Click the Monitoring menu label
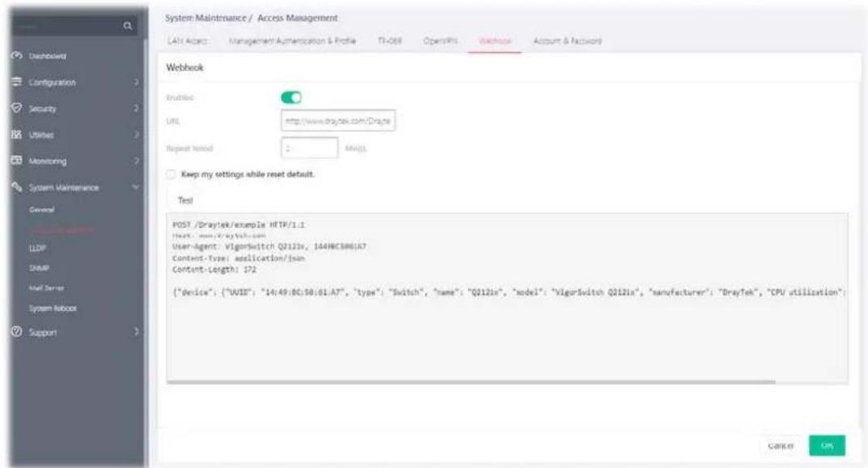Image resolution: width=868 pixels, height=468 pixels. point(48,161)
